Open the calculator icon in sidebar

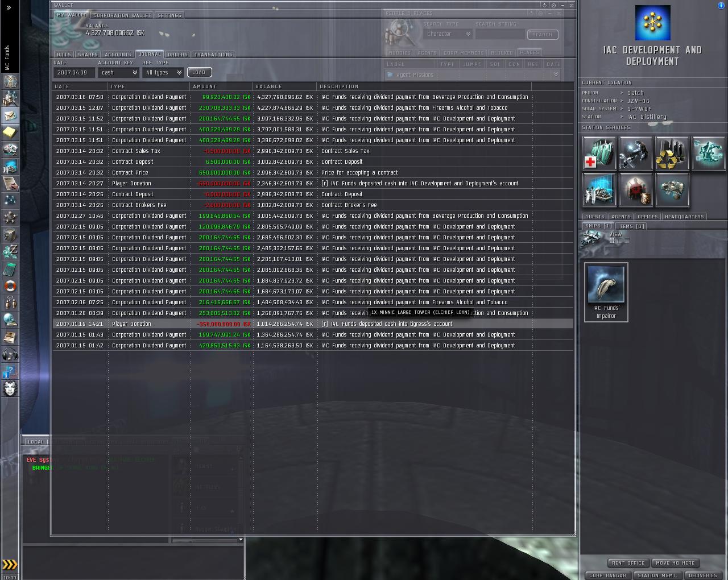[x=10, y=269]
